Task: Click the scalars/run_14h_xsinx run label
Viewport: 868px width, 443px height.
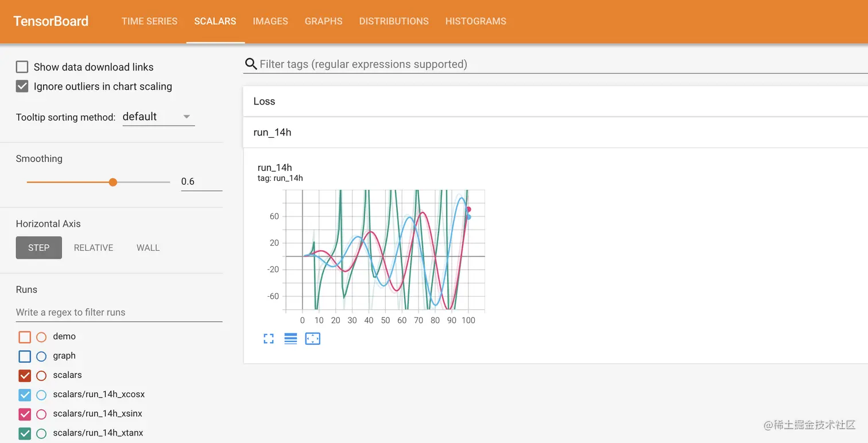Action: 98,414
